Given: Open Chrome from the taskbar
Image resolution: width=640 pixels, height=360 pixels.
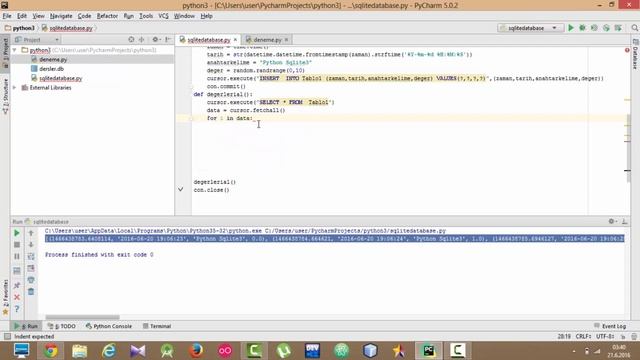Looking at the screenshot, I should click(51, 351).
